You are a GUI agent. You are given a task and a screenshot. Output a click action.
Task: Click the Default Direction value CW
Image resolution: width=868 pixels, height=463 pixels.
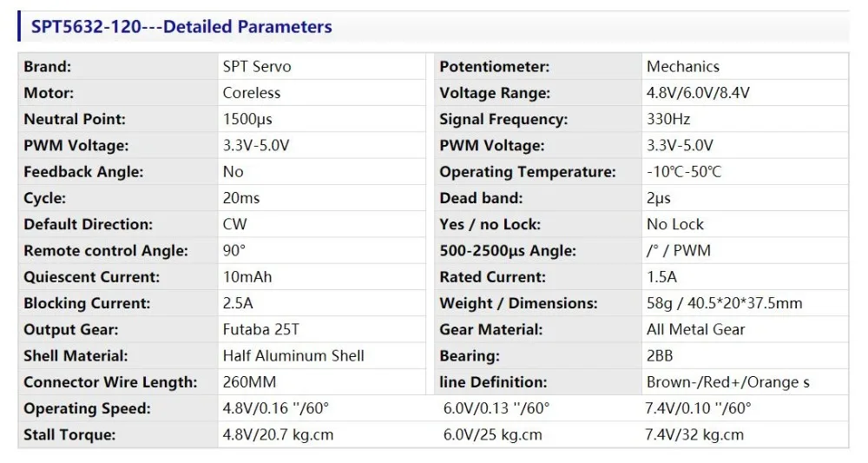coord(234,224)
